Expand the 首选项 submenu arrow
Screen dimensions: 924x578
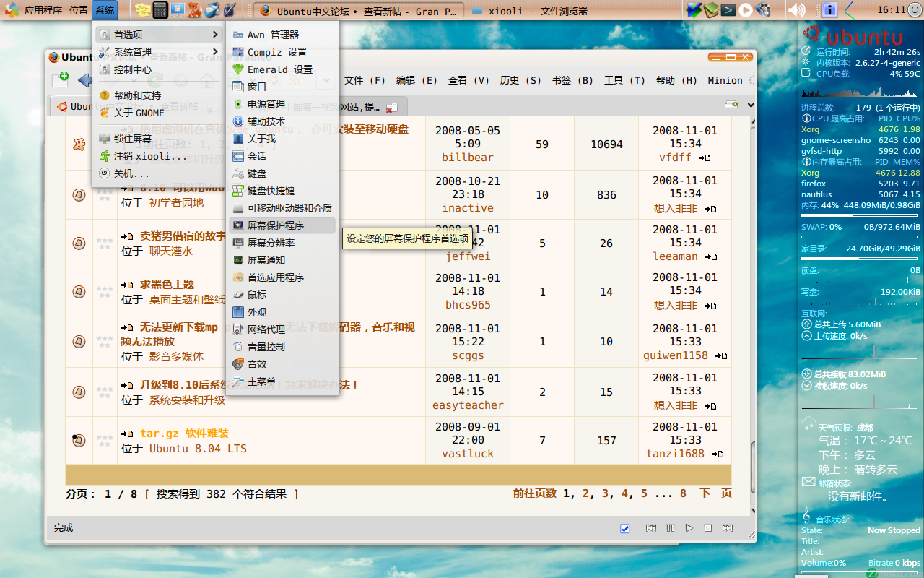215,35
